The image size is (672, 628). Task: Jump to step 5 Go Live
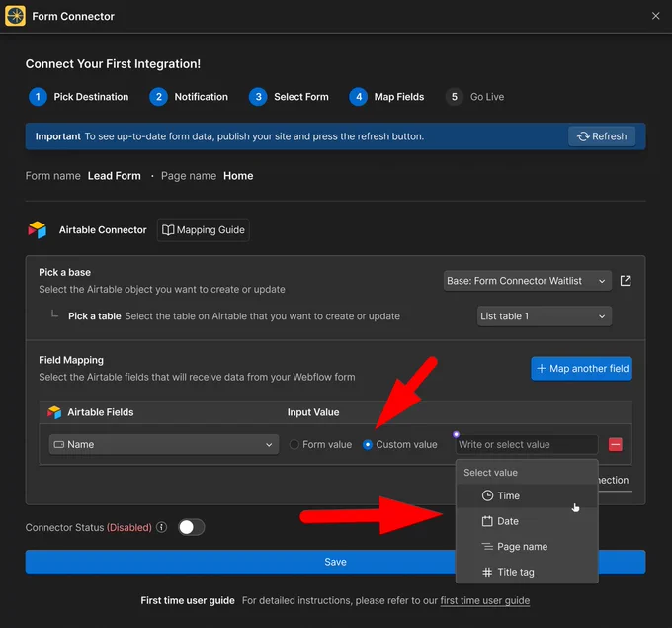475,97
